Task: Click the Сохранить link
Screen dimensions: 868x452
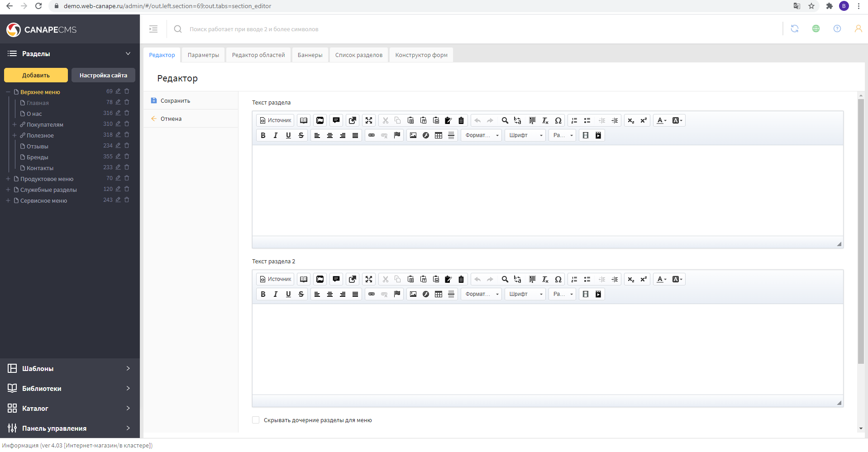Action: [x=175, y=101]
